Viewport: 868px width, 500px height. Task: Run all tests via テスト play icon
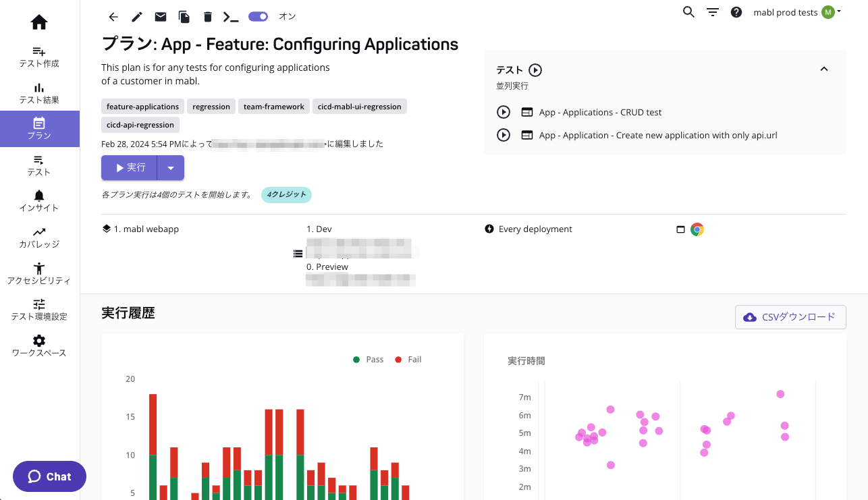coord(535,70)
